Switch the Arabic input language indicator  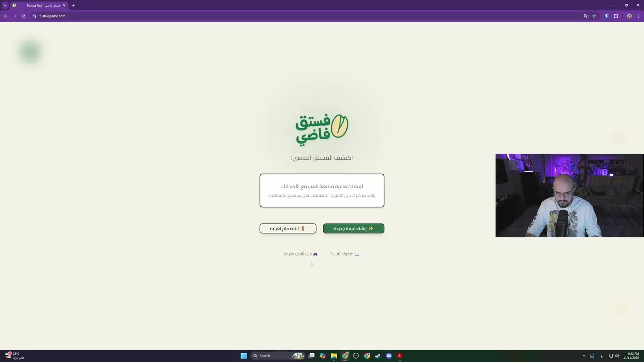tap(602, 356)
